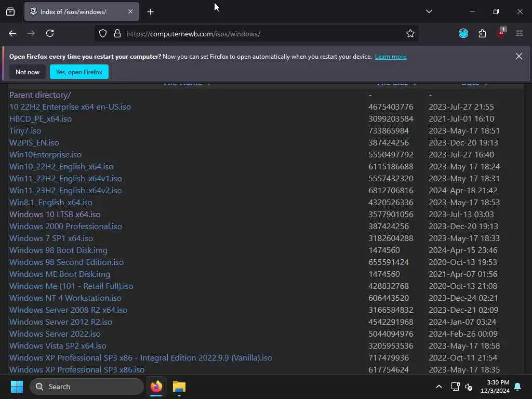
Task: Open the notification bell icon
Action: 518,387
